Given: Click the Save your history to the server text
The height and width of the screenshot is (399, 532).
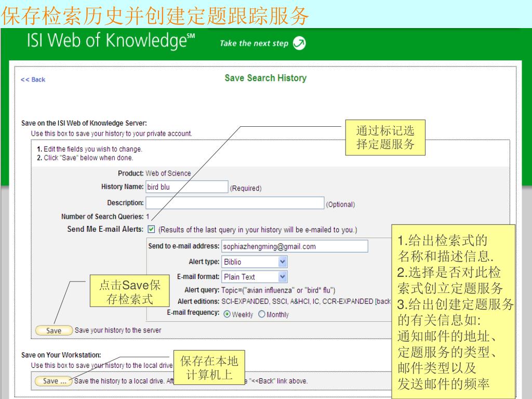Looking at the screenshot, I should (x=118, y=330).
